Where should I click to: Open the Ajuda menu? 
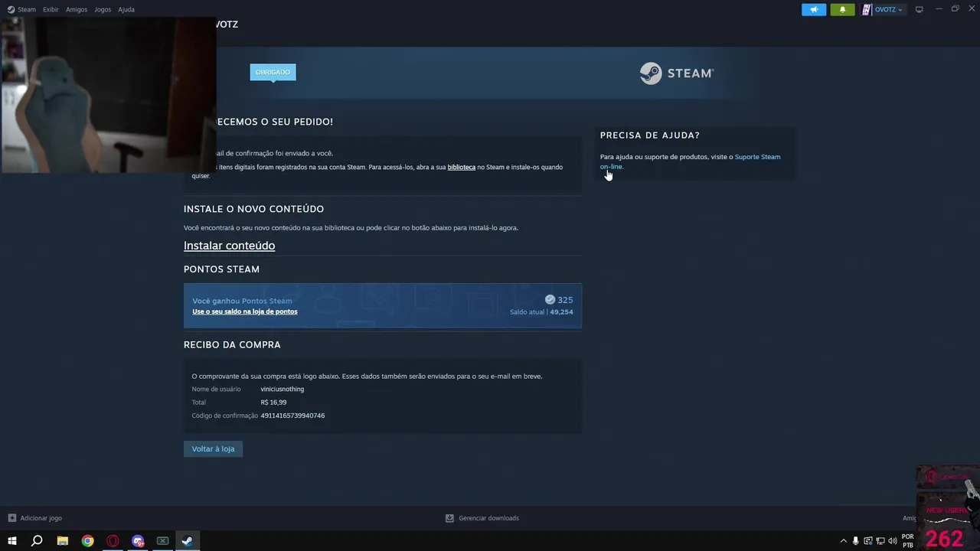[x=126, y=9]
